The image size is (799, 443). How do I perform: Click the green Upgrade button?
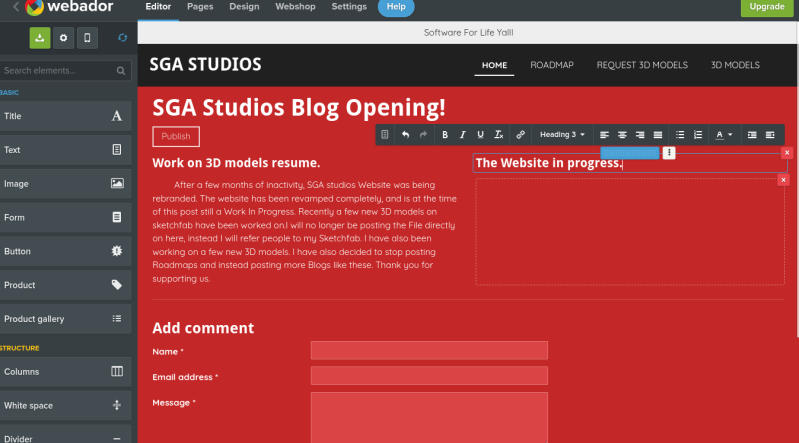click(767, 7)
